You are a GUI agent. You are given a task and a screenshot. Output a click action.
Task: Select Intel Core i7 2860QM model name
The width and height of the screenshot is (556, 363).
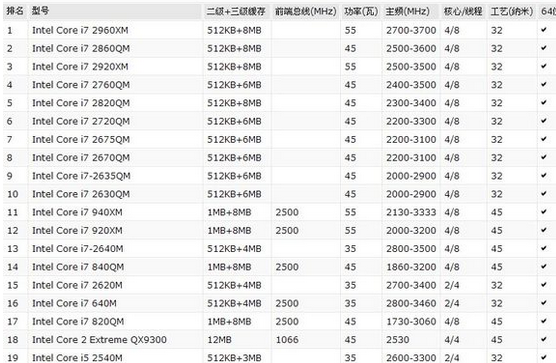click(81, 49)
